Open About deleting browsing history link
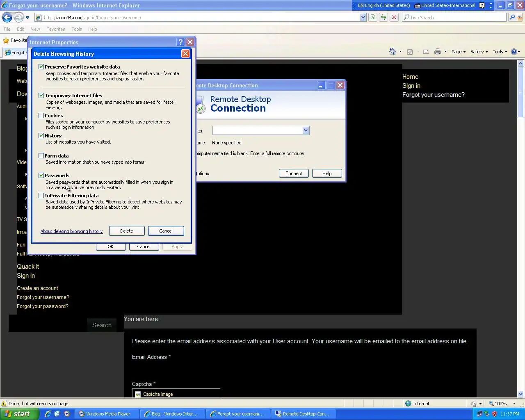This screenshot has height=420, width=525. point(71,231)
